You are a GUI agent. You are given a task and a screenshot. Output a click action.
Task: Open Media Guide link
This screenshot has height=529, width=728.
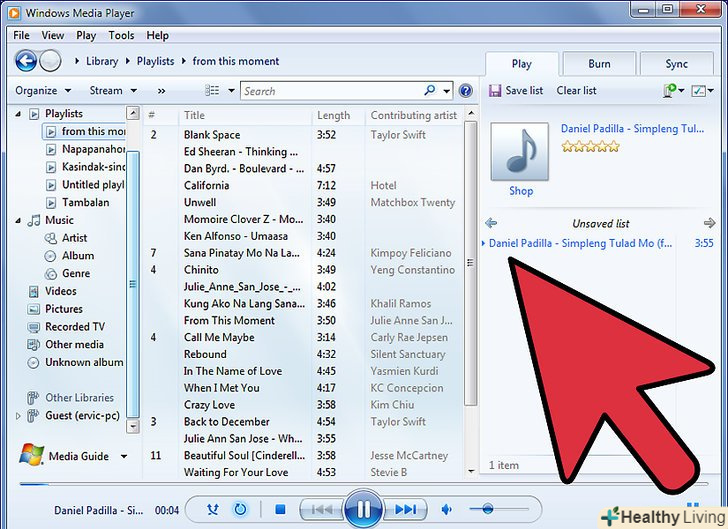click(79, 456)
